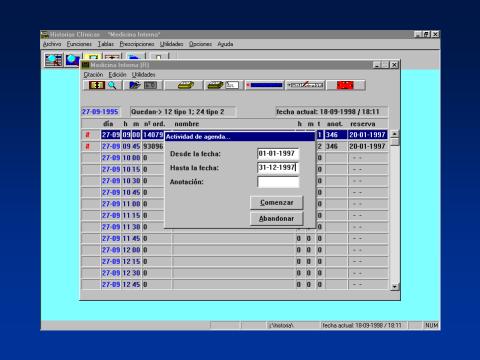Click the first olive stamp toolbar icon
The image size is (480, 360).
[185, 85]
